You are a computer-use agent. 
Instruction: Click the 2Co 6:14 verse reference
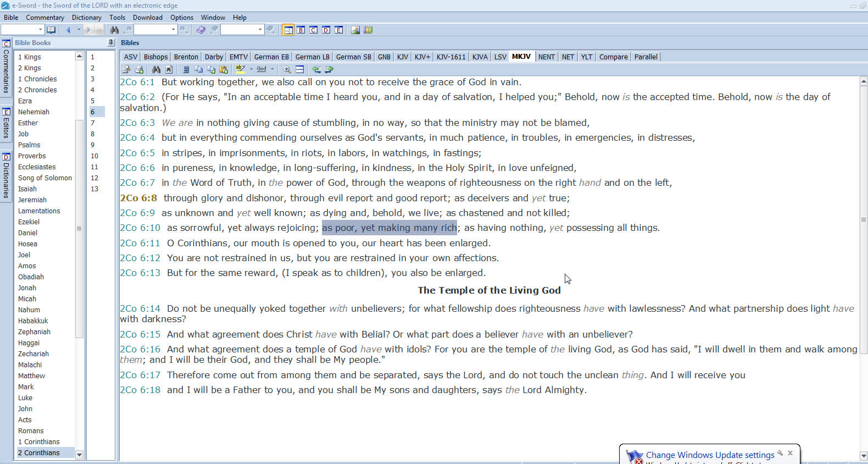click(140, 308)
